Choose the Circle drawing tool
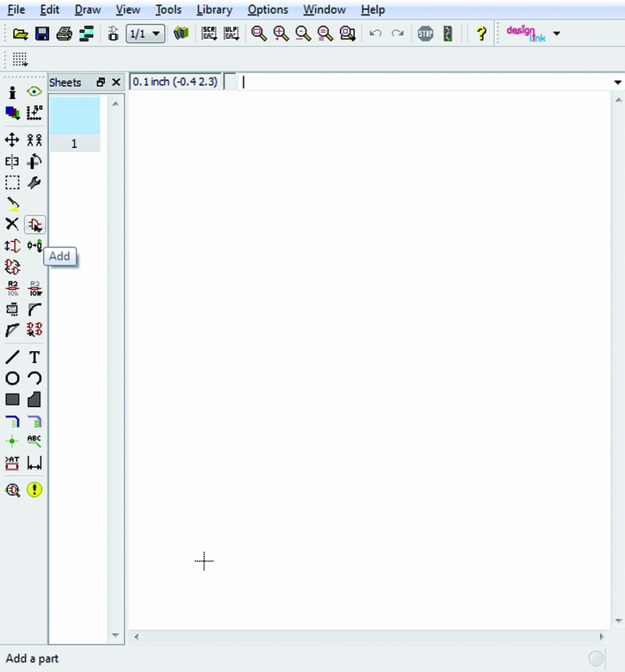This screenshot has height=672, width=625. click(12, 378)
